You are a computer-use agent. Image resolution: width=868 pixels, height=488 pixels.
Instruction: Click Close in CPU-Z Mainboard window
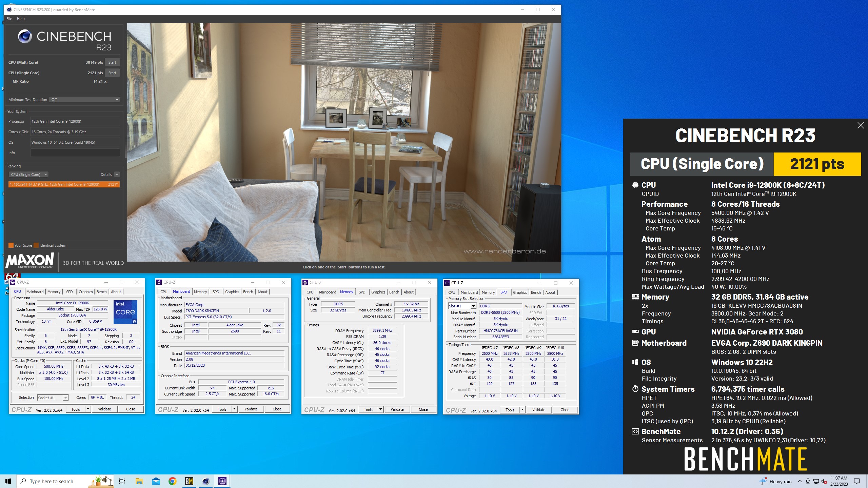(x=277, y=409)
